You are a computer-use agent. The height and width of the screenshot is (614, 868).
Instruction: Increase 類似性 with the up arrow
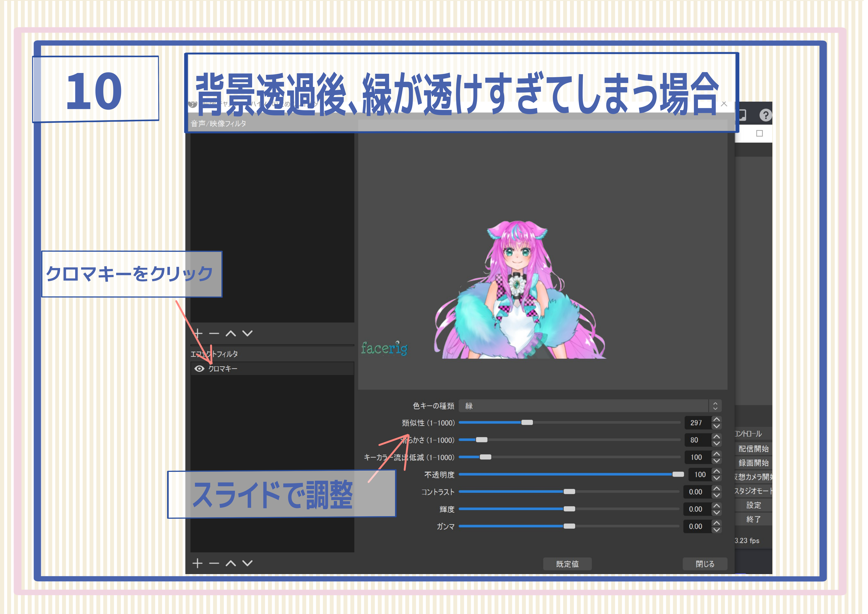[717, 419]
